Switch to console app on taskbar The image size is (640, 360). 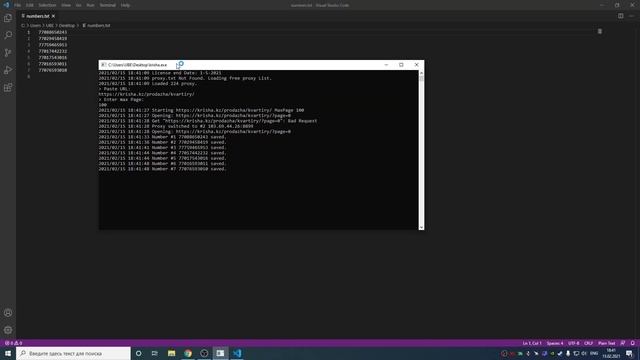pos(220,353)
